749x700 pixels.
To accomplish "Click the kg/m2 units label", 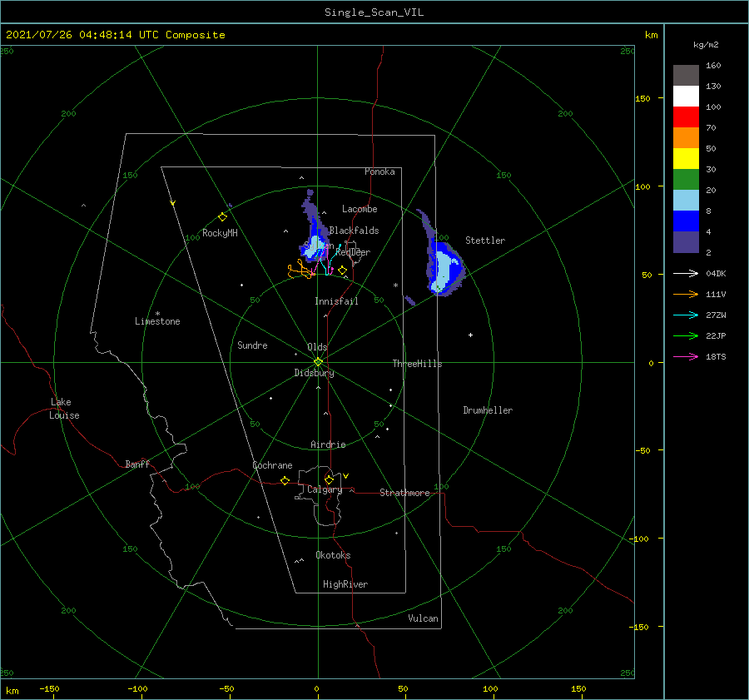I will (706, 45).
